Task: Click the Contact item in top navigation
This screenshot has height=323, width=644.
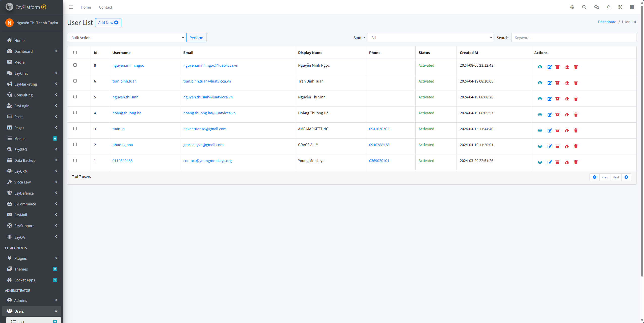Action: (105, 7)
